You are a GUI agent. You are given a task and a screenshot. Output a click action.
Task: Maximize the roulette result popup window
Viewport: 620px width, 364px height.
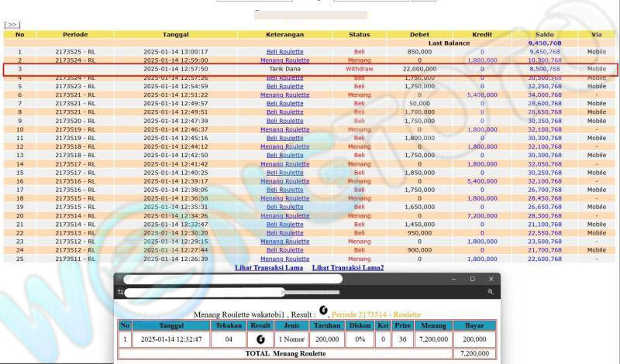tap(473, 279)
